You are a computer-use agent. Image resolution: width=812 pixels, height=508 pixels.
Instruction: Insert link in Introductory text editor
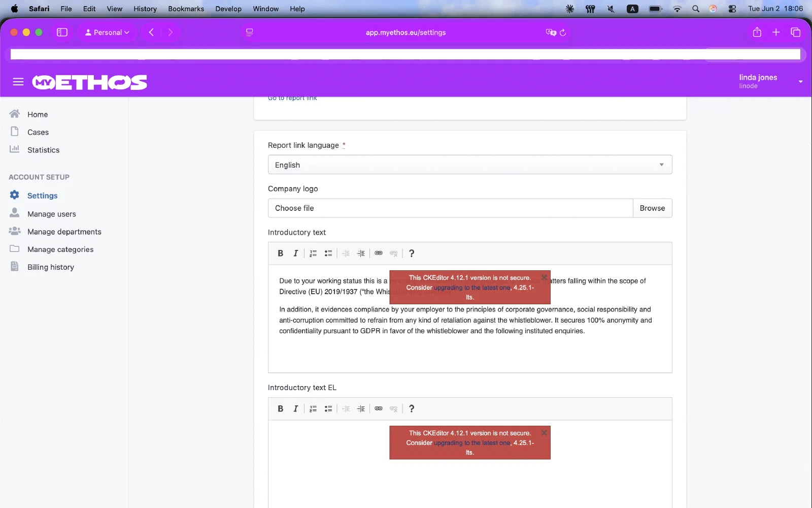coord(379,253)
